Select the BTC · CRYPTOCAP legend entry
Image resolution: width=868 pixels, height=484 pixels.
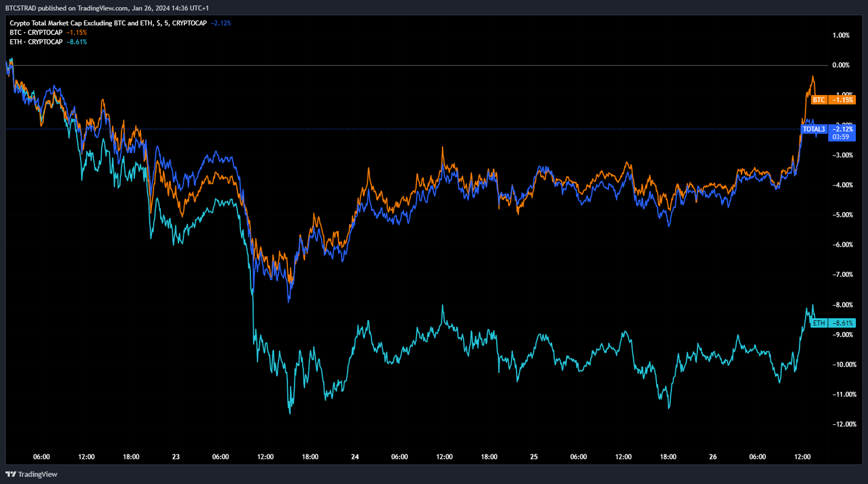tap(36, 32)
